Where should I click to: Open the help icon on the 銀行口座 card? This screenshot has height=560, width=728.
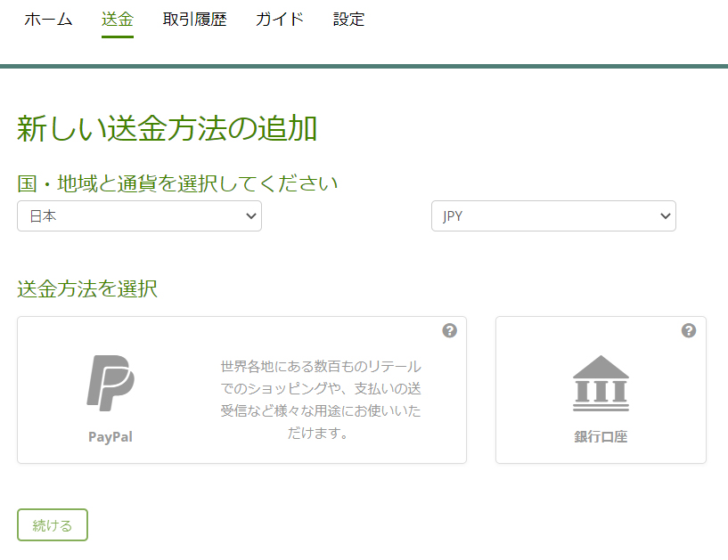687,329
